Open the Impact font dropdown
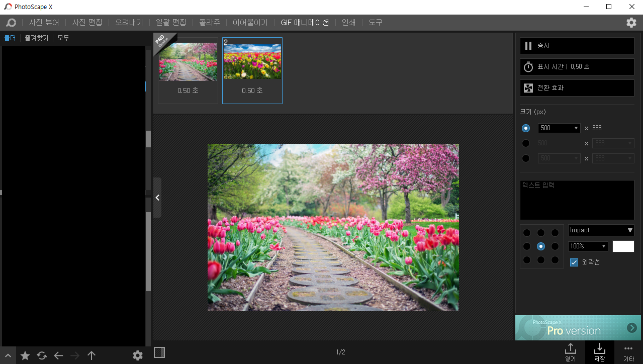Image resolution: width=643 pixels, height=364 pixels. pyautogui.click(x=601, y=230)
